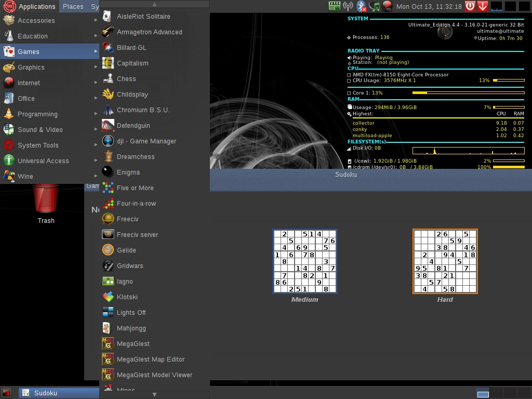Click Bluetooth tray icon
The height and width of the screenshot is (399, 532).
coord(362,6)
